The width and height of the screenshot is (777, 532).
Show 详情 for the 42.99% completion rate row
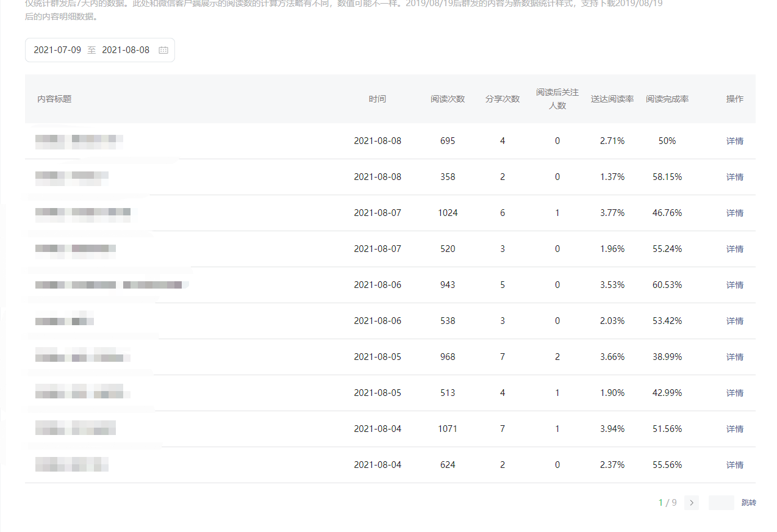734,393
